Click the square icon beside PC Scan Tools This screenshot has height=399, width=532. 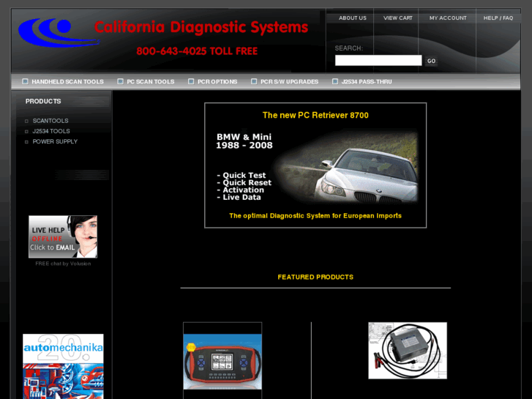120,81
